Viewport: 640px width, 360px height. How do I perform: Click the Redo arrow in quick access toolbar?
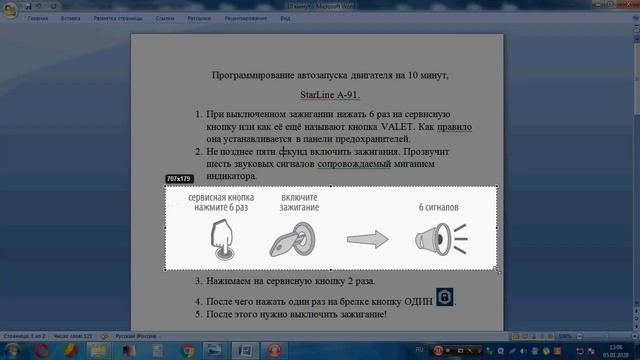tap(53, 6)
